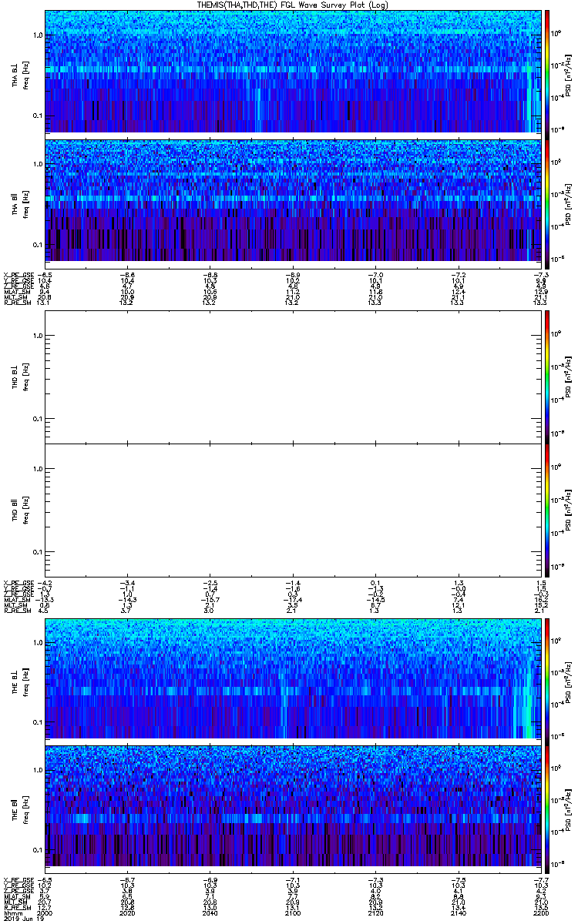
Task: Click the PSD color bar beside THD B∥
Action: click(546, 510)
